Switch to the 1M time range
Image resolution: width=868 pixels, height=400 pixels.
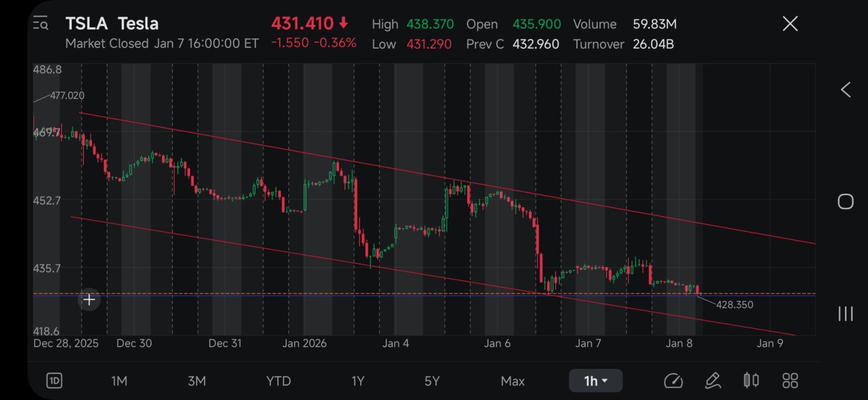[x=119, y=381]
